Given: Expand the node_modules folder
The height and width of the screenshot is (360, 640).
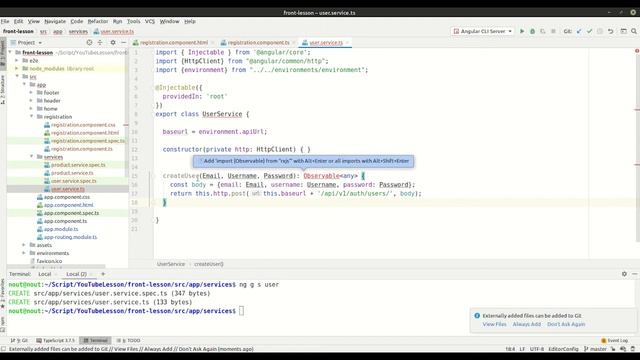Looking at the screenshot, I should (17, 69).
